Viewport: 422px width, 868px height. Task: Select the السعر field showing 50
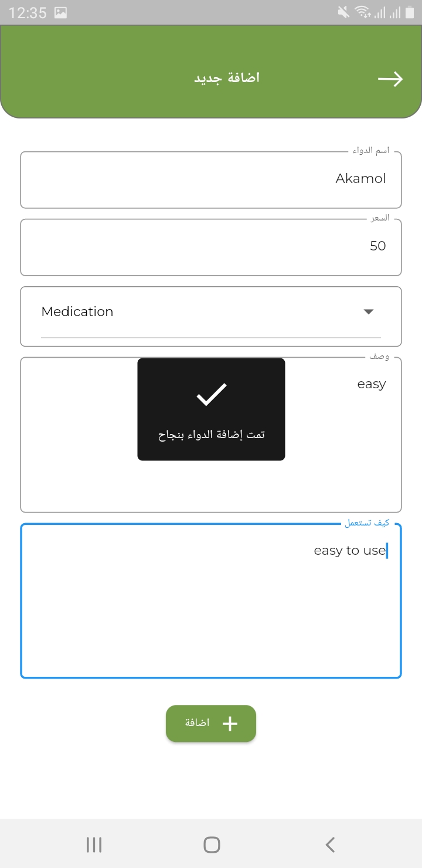(211, 246)
